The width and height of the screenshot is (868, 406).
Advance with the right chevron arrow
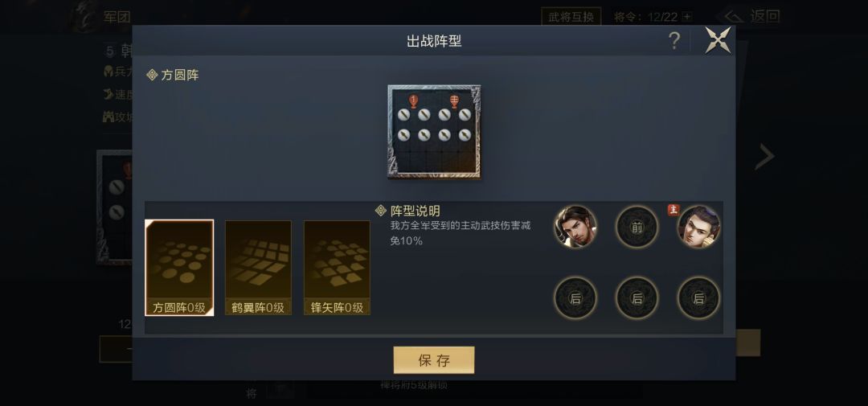pyautogui.click(x=764, y=157)
